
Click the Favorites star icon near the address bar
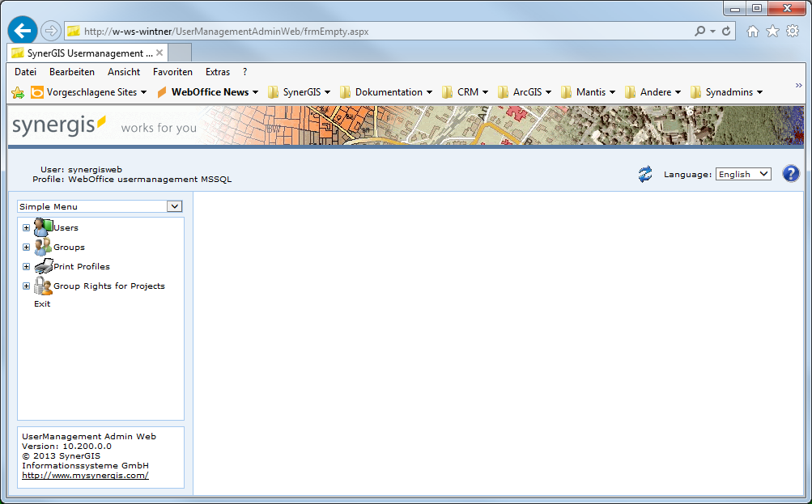tap(772, 30)
